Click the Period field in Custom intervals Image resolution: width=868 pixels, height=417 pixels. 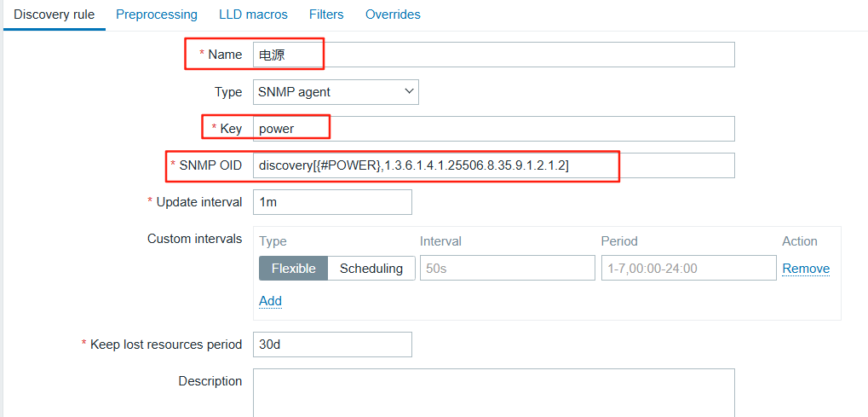tap(687, 268)
